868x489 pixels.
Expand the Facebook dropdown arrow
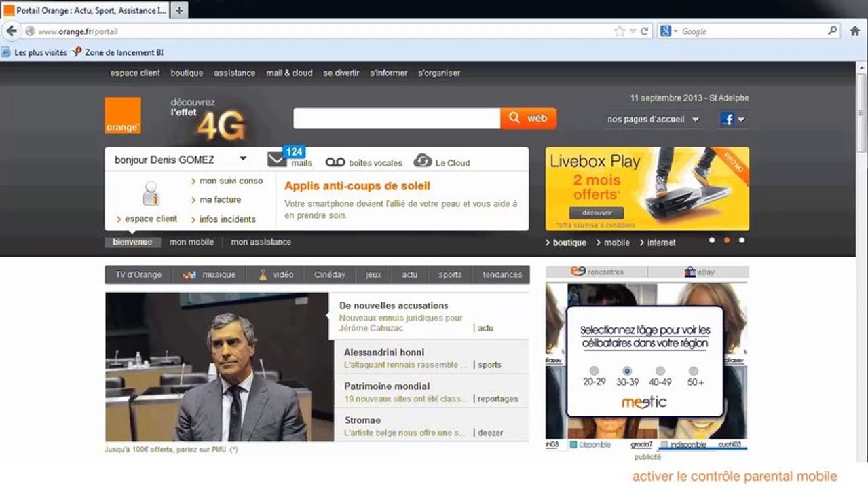tap(741, 120)
